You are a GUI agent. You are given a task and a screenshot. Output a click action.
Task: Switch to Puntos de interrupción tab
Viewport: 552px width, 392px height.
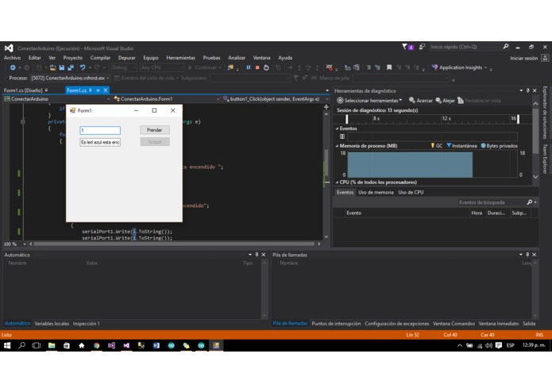click(x=336, y=324)
